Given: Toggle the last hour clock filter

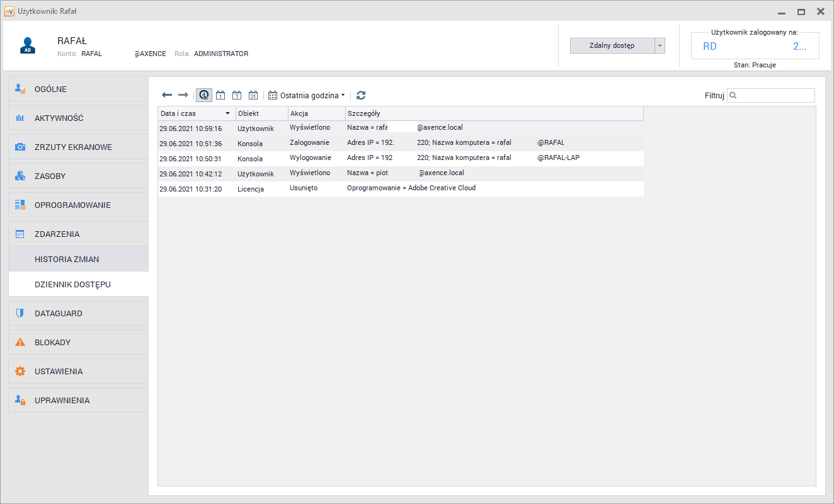Looking at the screenshot, I should [x=203, y=95].
